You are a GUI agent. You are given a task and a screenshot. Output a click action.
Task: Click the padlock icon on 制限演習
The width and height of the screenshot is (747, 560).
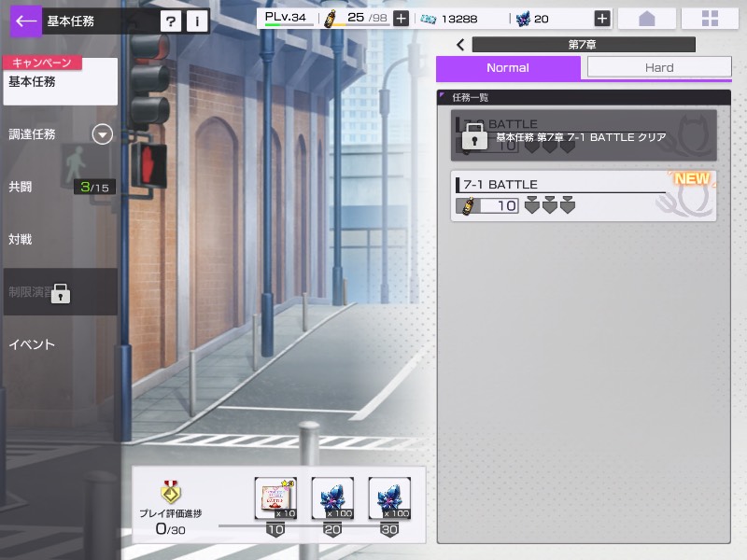[61, 293]
